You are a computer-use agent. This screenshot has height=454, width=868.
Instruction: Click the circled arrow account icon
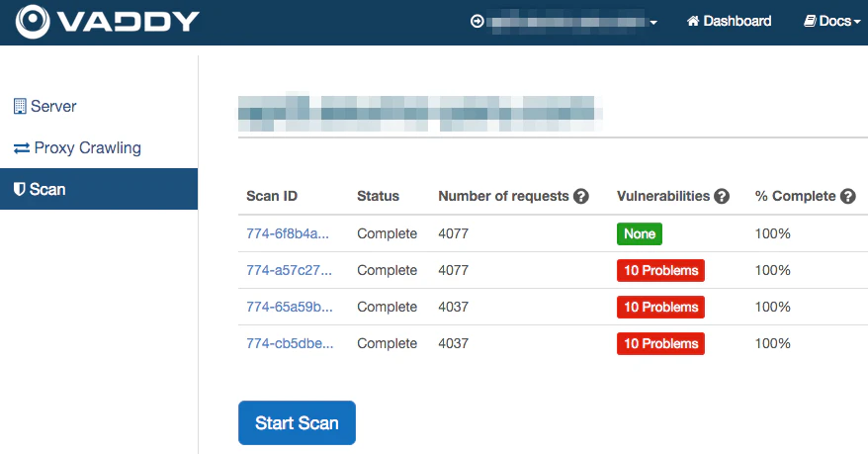click(x=477, y=21)
